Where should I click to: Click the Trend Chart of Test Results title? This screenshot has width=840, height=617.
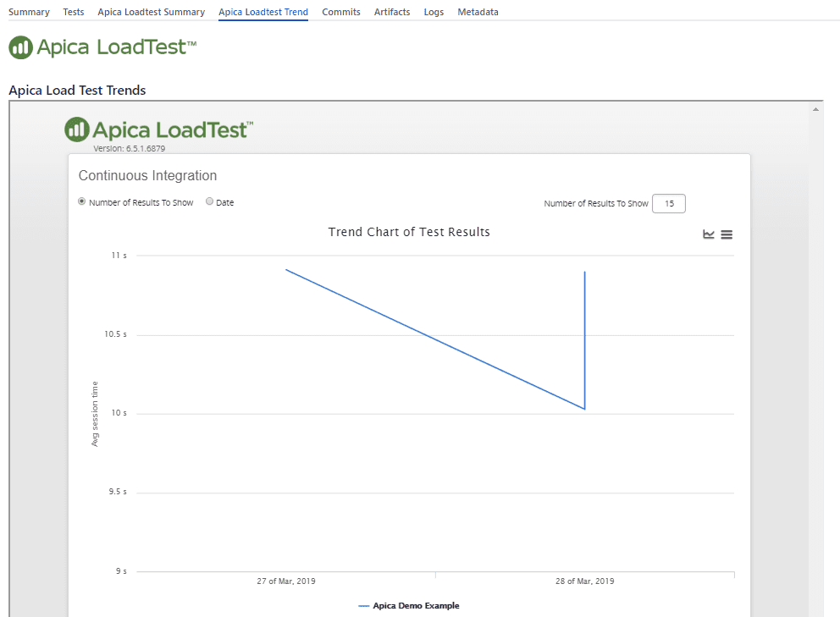(409, 232)
